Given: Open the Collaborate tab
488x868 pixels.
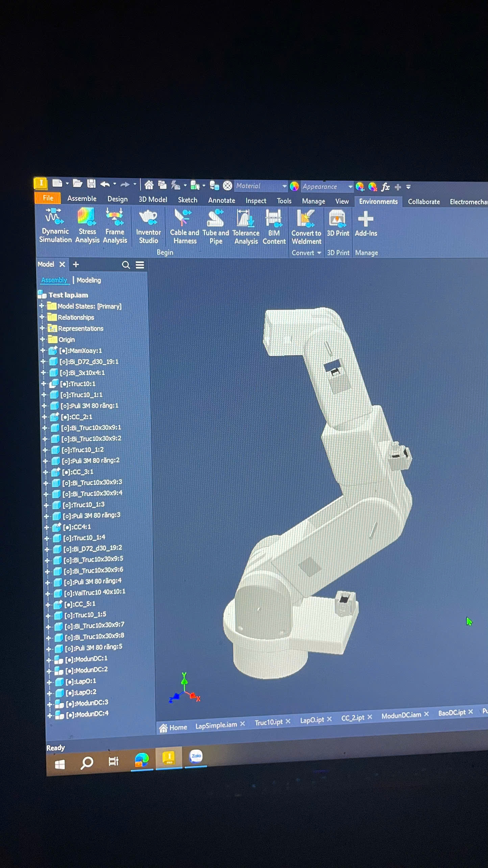Looking at the screenshot, I should [x=424, y=202].
